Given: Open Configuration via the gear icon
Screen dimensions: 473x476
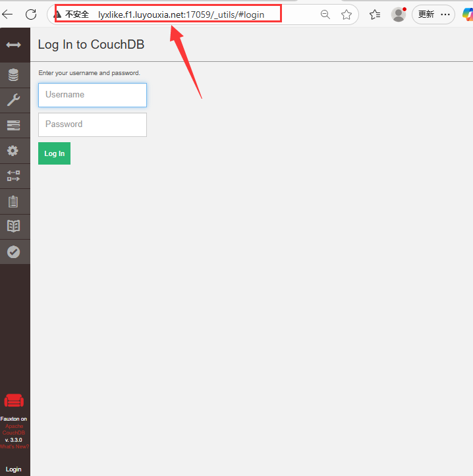Looking at the screenshot, I should pos(13,151).
